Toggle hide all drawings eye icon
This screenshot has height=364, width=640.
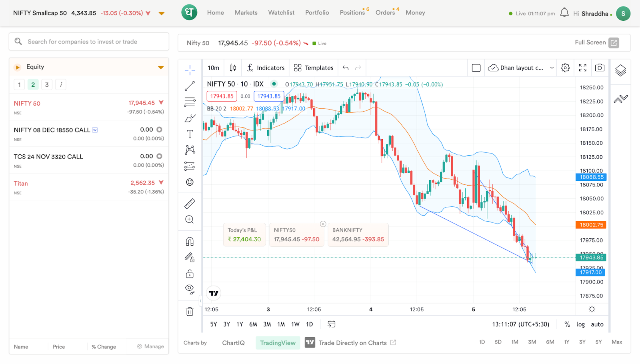click(190, 289)
